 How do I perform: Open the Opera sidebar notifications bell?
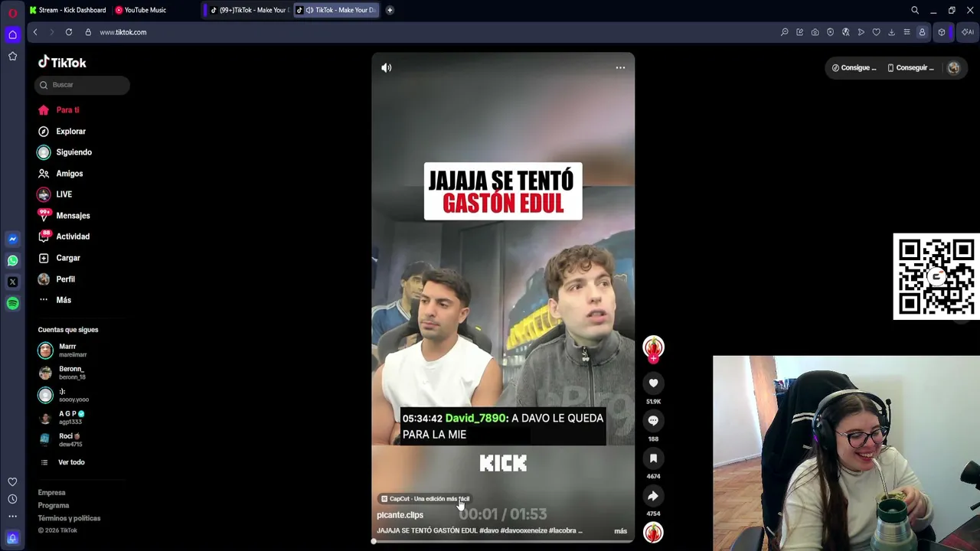tap(12, 538)
